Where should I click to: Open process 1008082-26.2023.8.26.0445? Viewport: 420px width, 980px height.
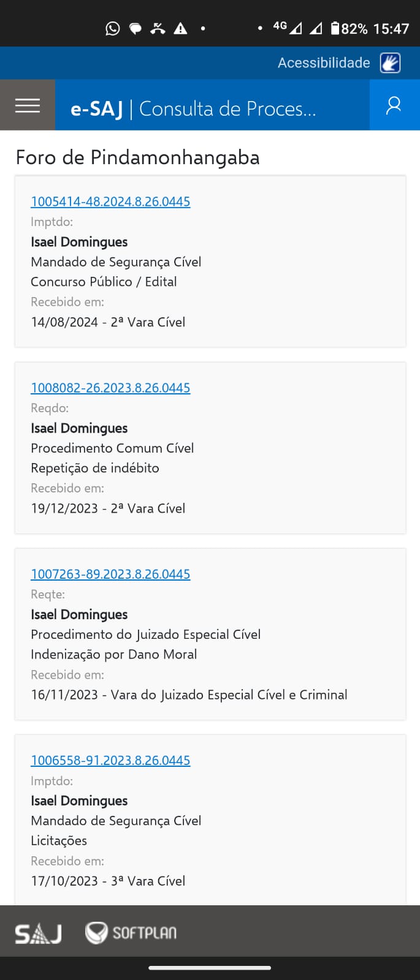pos(110,388)
